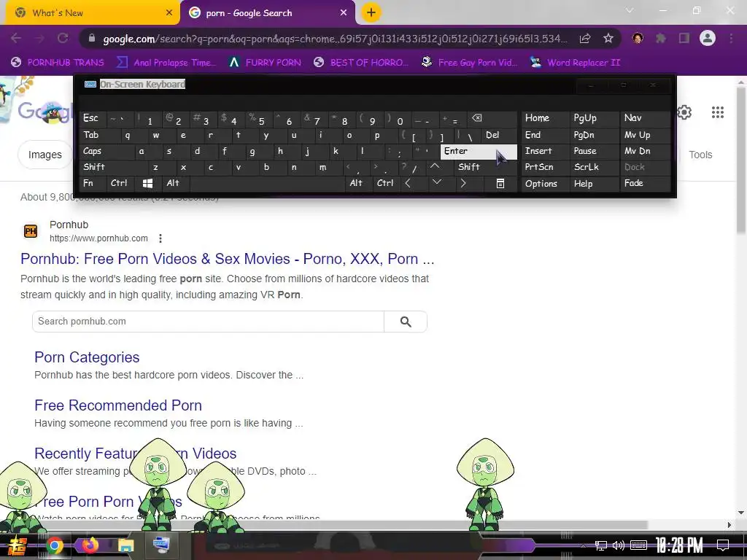Click the Tab key on the On-Screen Keyboard
The width and height of the screenshot is (747, 560).
pyautogui.click(x=100, y=135)
